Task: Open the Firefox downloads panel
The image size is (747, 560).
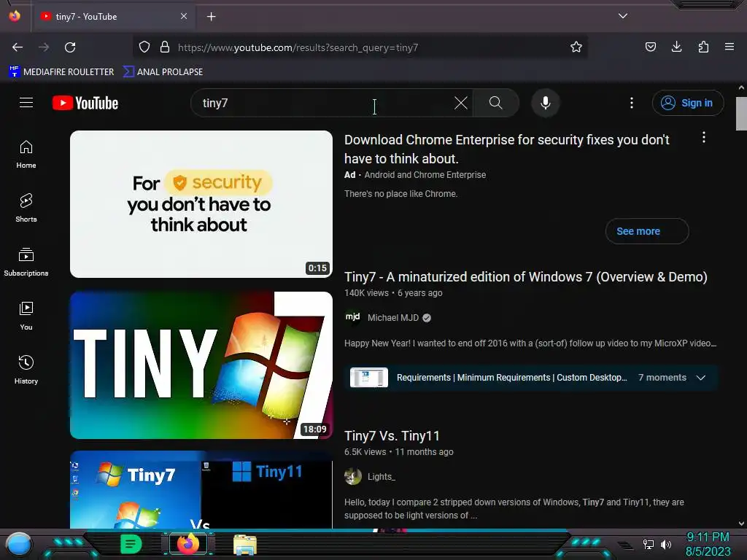Action: point(676,47)
